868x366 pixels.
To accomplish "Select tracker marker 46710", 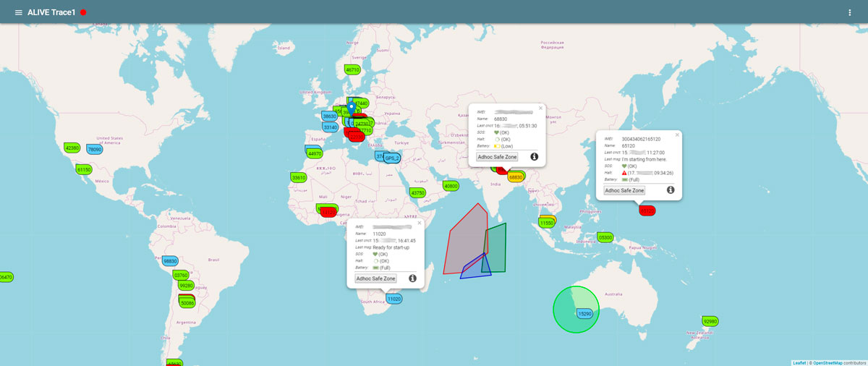I will pos(352,70).
